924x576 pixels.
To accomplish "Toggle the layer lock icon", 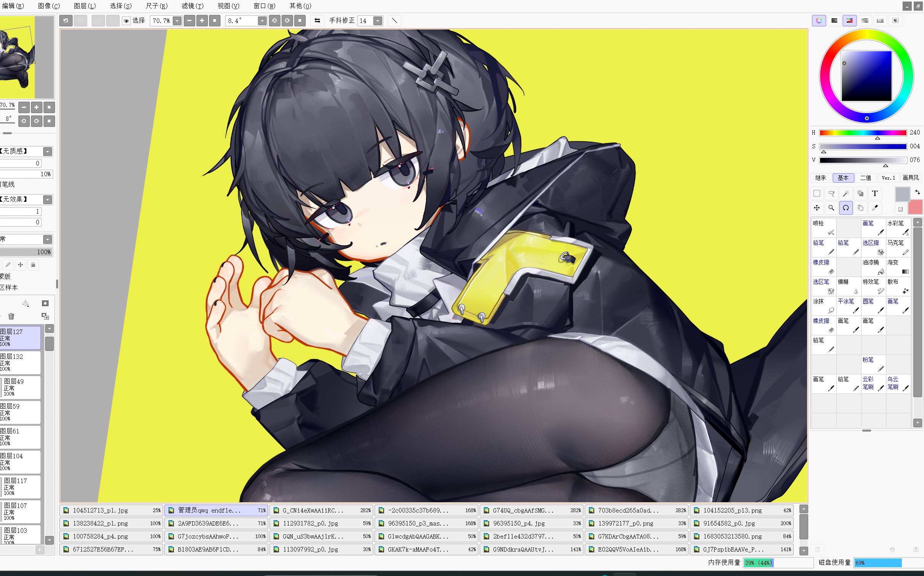I will pos(33,264).
